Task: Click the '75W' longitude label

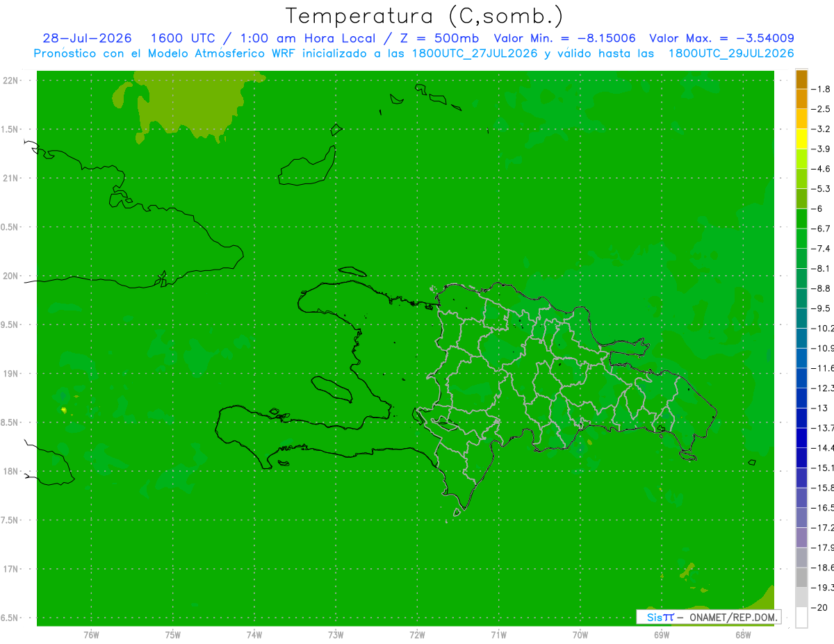Action: coord(172,634)
